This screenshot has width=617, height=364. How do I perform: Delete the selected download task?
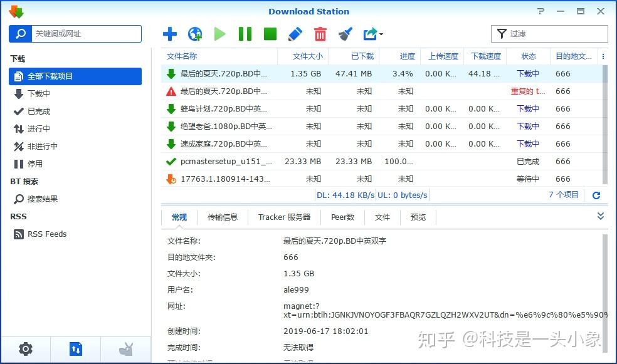click(x=320, y=34)
